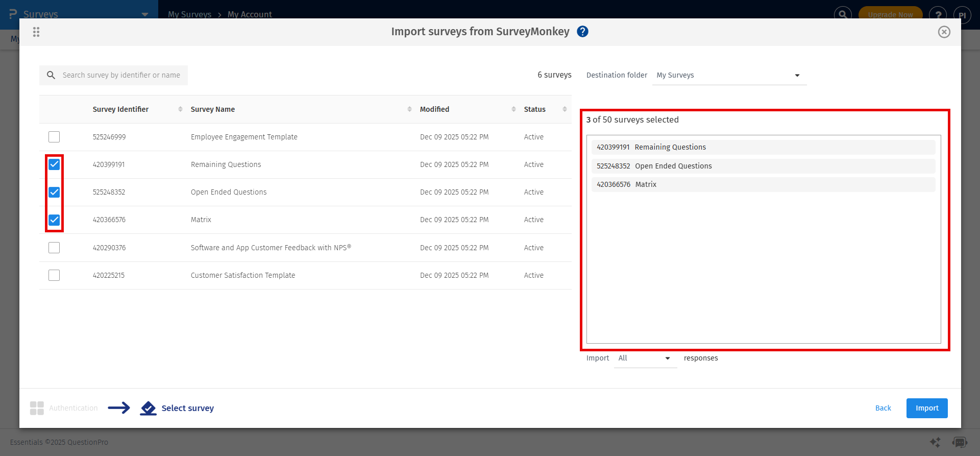The width and height of the screenshot is (980, 456).
Task: Click the Modified column header
Action: click(435, 109)
